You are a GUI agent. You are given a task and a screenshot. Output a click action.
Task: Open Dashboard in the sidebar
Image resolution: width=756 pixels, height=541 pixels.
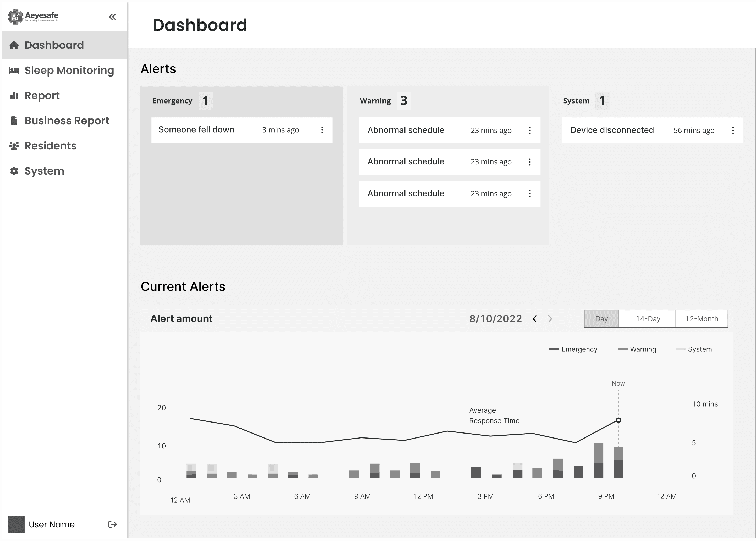(65, 45)
